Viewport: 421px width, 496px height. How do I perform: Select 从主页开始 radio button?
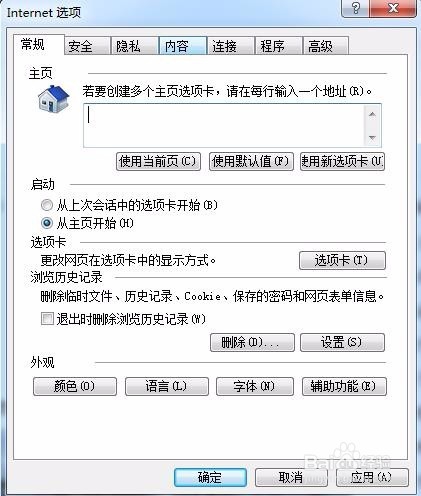tap(47, 223)
